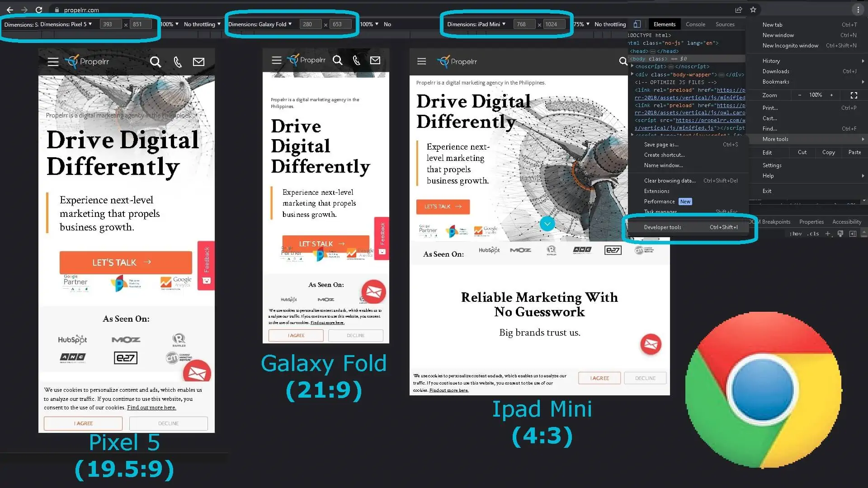
Task: Click LET'S TALK button in iPad Mini preview
Action: (x=443, y=206)
